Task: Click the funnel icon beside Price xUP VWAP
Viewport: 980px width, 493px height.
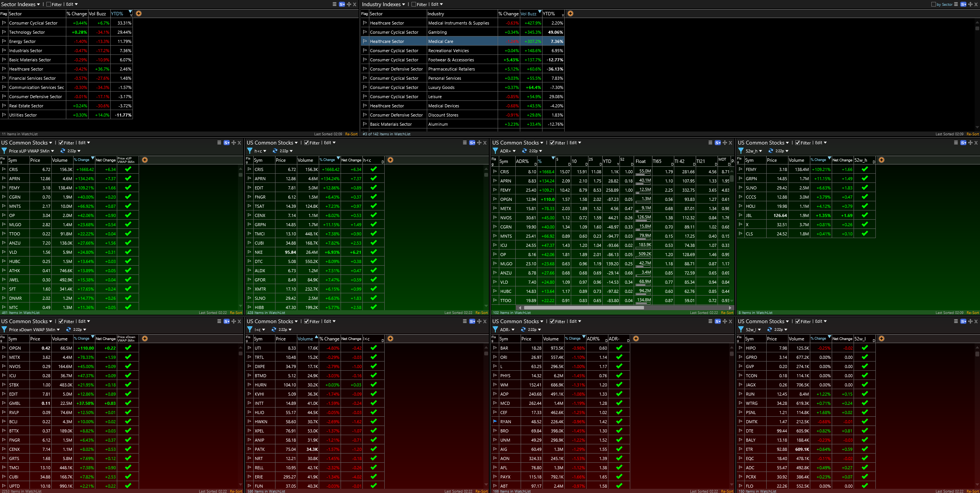Action: point(4,151)
